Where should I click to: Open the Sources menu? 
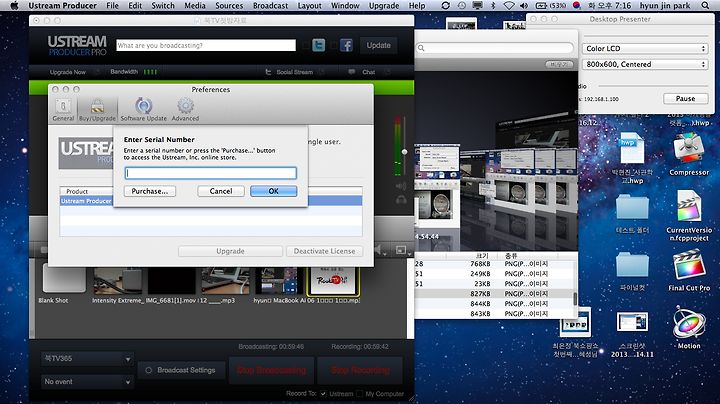tap(229, 6)
